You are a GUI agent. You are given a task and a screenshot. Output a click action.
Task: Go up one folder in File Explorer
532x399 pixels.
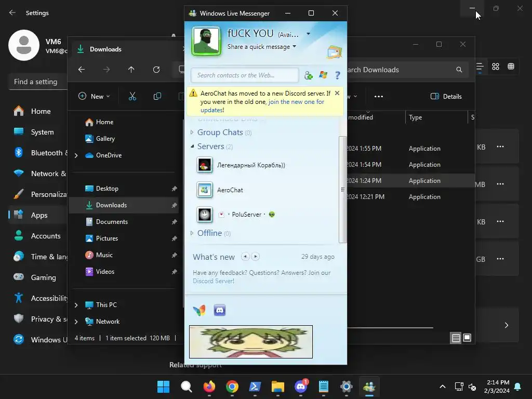click(x=131, y=70)
